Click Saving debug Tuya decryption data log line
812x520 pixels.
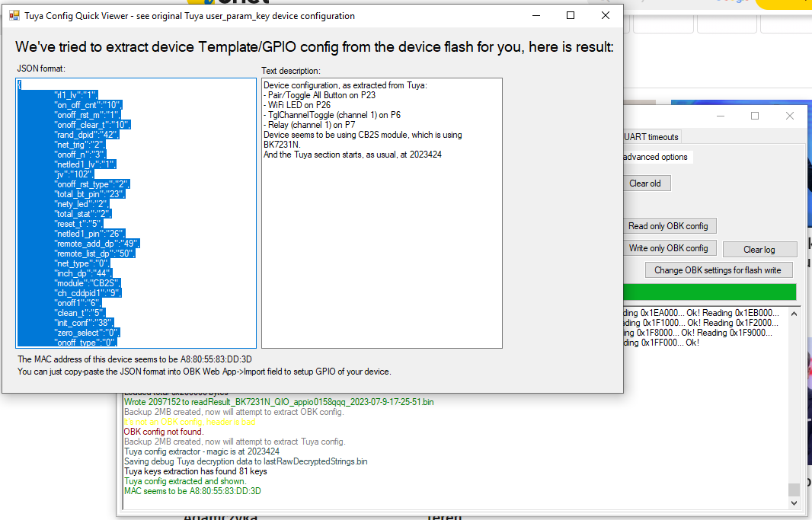tap(246, 461)
